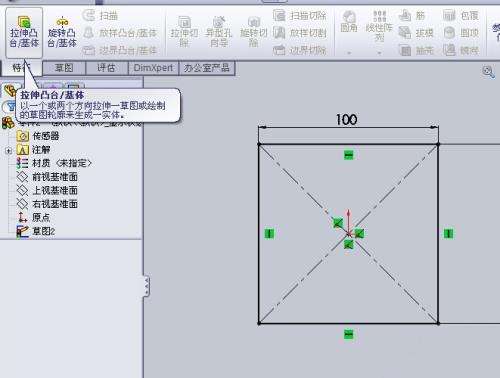Click the 100 dimension value
Image resolution: width=500 pixels, height=378 pixels.
(347, 119)
